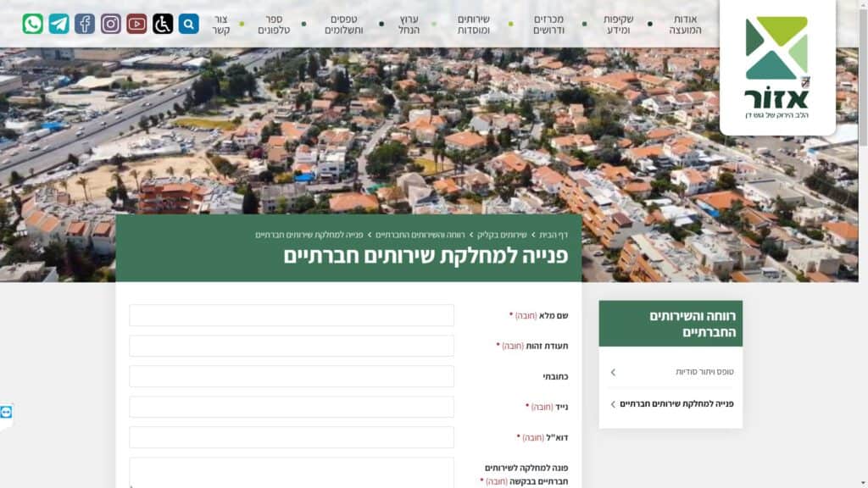This screenshot has width=868, height=488.
Task: Open the WhatsApp icon in the header
Action: pyautogui.click(x=33, y=24)
